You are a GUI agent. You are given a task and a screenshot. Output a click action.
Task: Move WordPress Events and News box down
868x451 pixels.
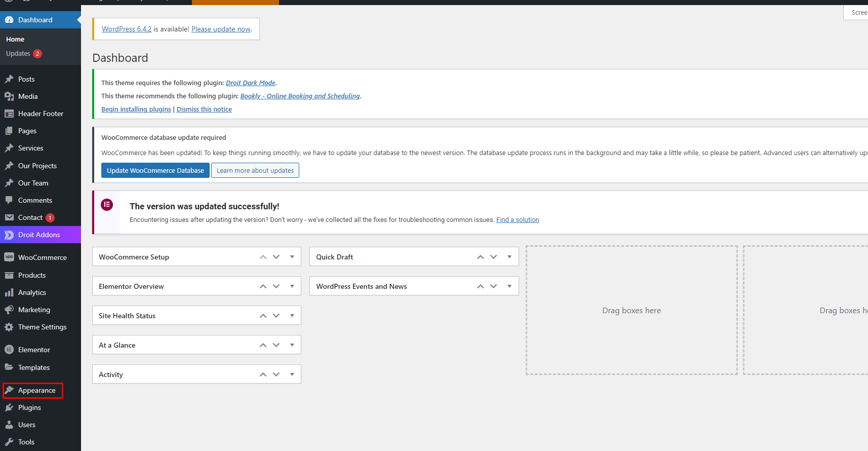pos(494,286)
